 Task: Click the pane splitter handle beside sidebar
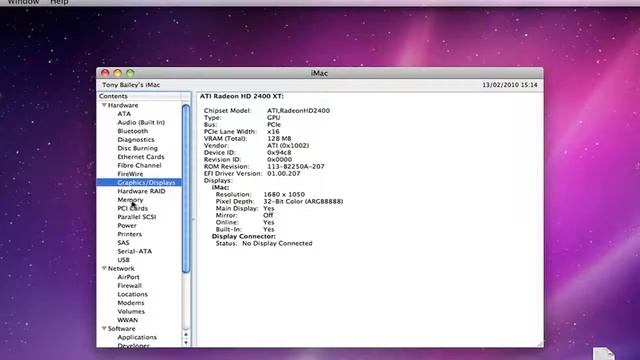193,220
